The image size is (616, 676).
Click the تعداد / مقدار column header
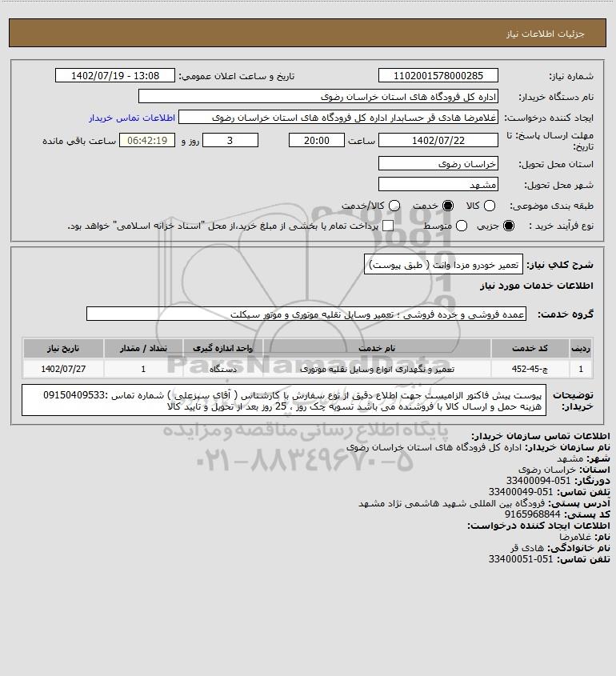coord(143,348)
